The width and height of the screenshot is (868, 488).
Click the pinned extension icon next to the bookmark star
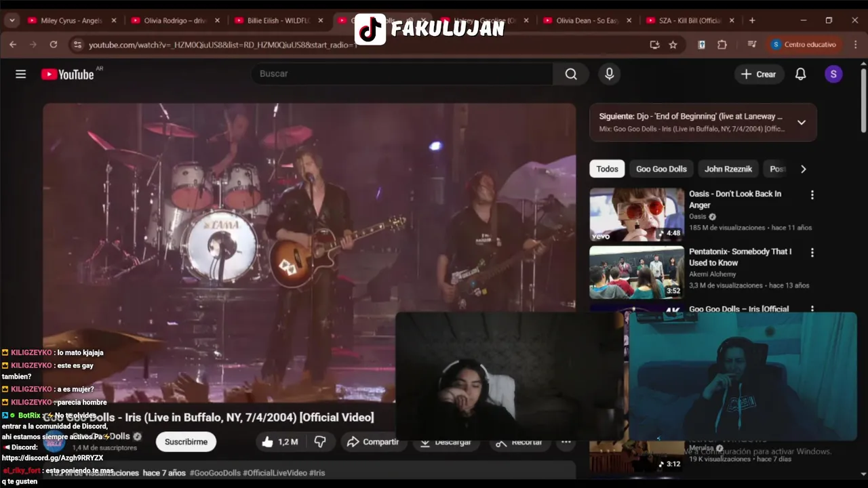pos(702,45)
